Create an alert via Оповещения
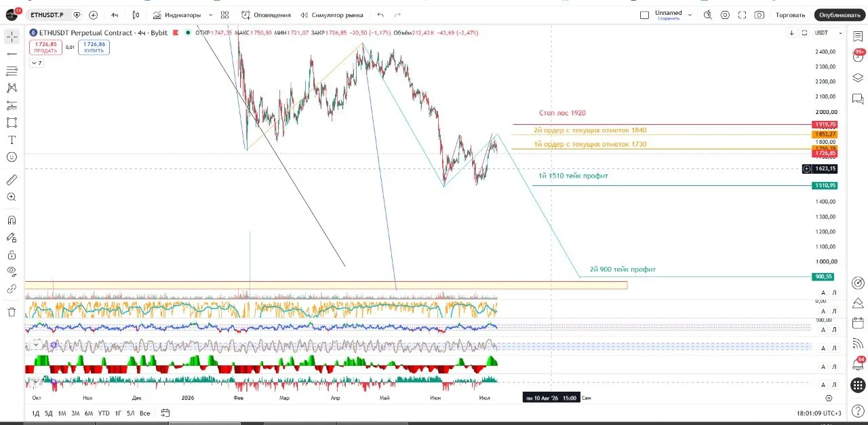This screenshot has width=868, height=425. 266,14
